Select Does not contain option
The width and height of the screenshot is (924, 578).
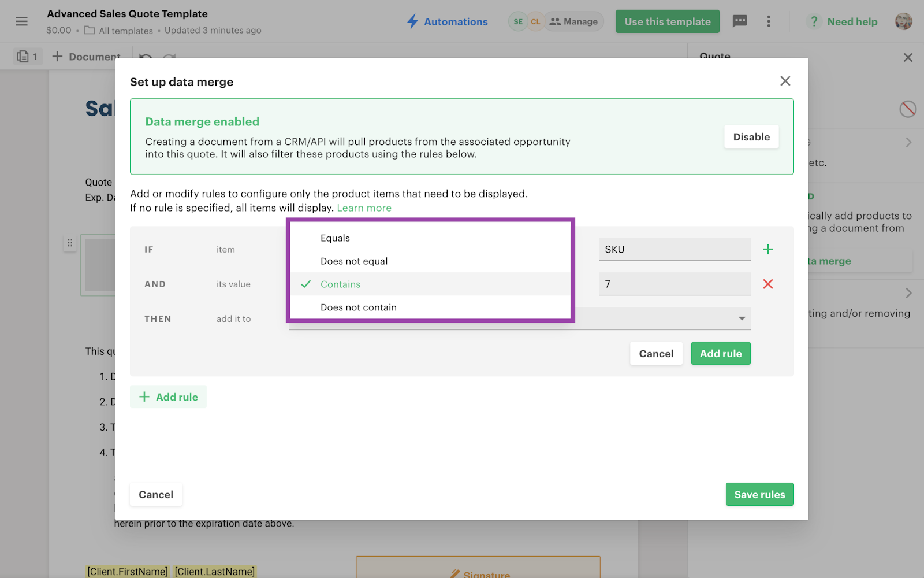point(359,307)
